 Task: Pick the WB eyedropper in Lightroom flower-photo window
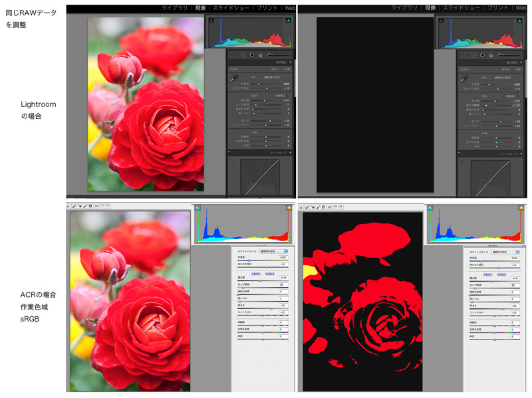coord(234,78)
